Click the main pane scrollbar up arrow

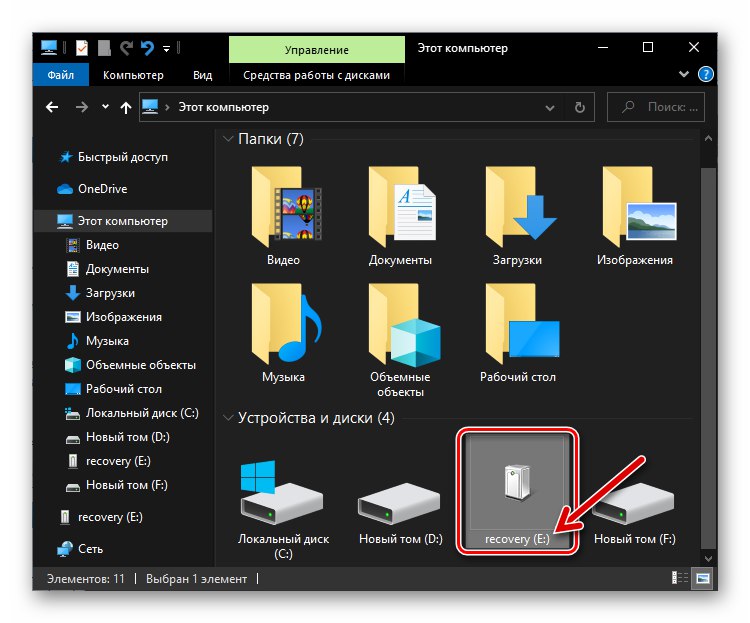click(708, 139)
